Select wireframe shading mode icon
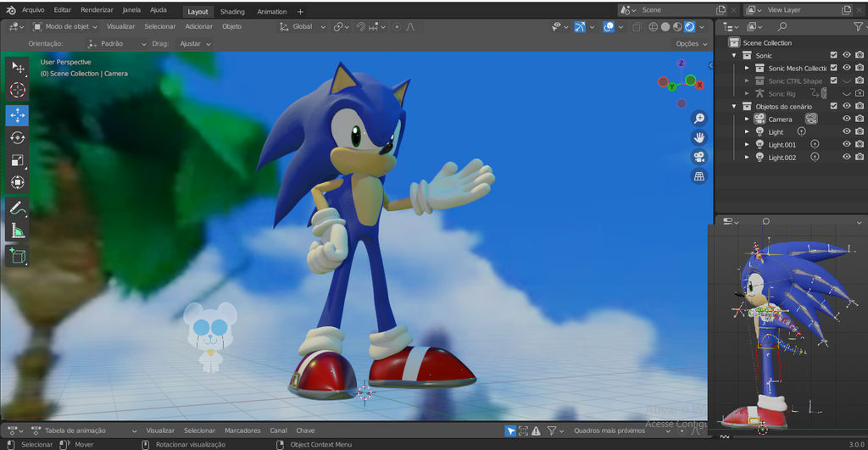 (654, 26)
